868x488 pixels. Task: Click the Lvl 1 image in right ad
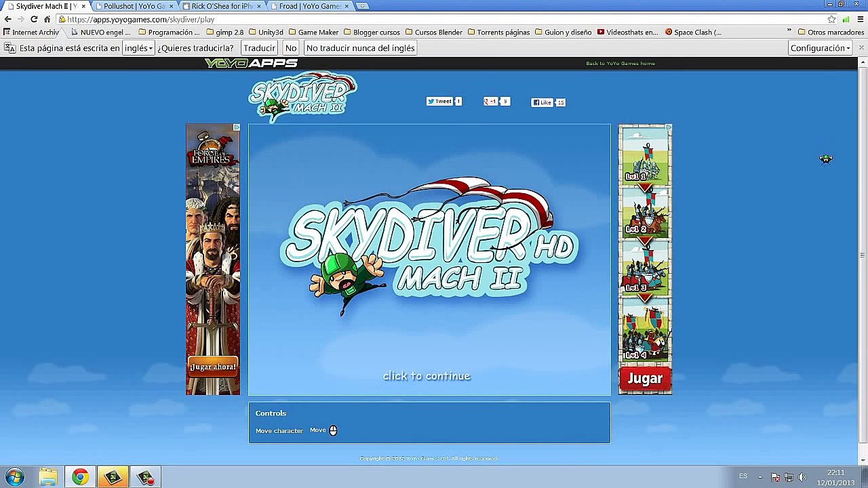pyautogui.click(x=645, y=155)
